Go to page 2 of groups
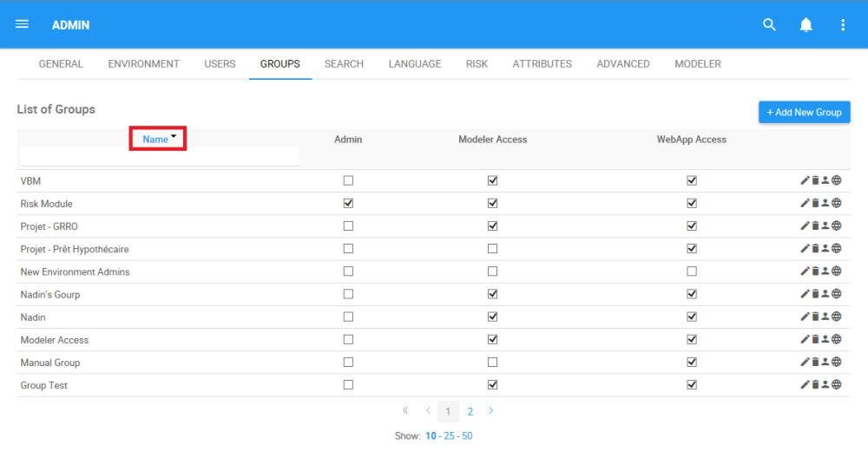868x451 pixels. click(x=470, y=412)
